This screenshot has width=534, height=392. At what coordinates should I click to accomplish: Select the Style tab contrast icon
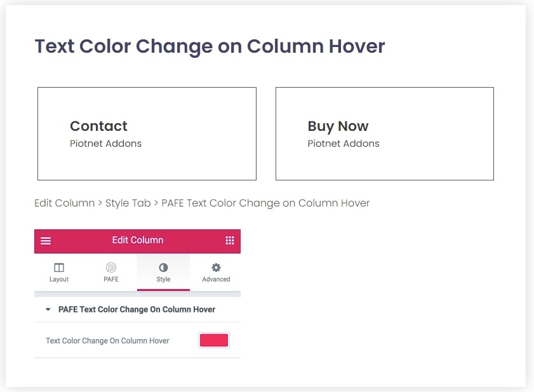click(163, 267)
